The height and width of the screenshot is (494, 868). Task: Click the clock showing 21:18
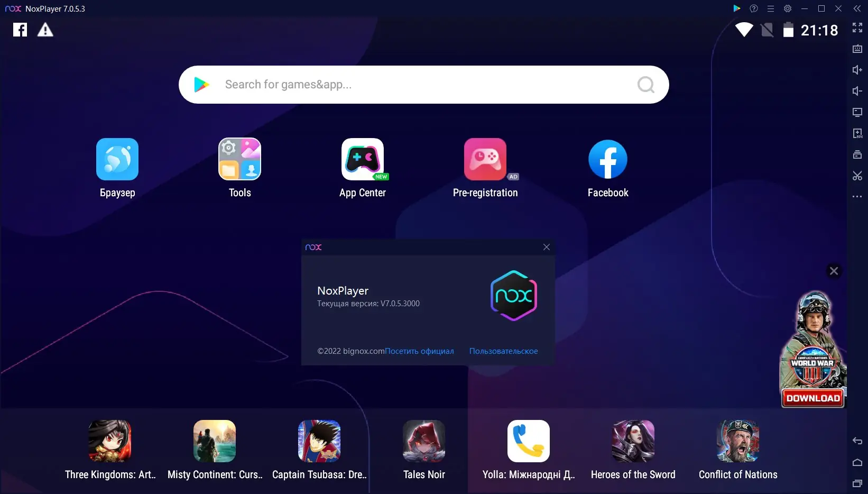pyautogui.click(x=819, y=30)
